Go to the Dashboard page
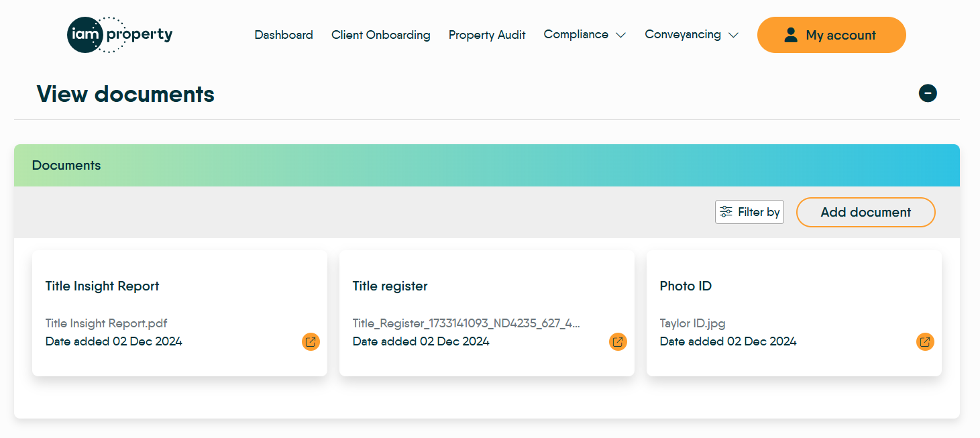The height and width of the screenshot is (438, 980). (x=284, y=35)
